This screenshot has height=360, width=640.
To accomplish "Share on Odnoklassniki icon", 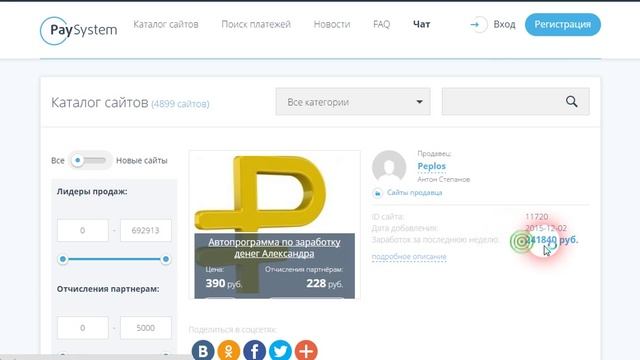I will click(x=229, y=350).
